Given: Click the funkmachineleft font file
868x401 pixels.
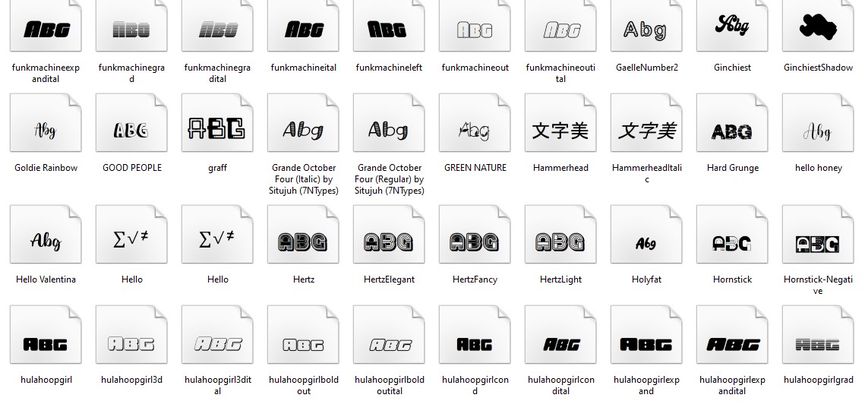Looking at the screenshot, I should click(389, 30).
